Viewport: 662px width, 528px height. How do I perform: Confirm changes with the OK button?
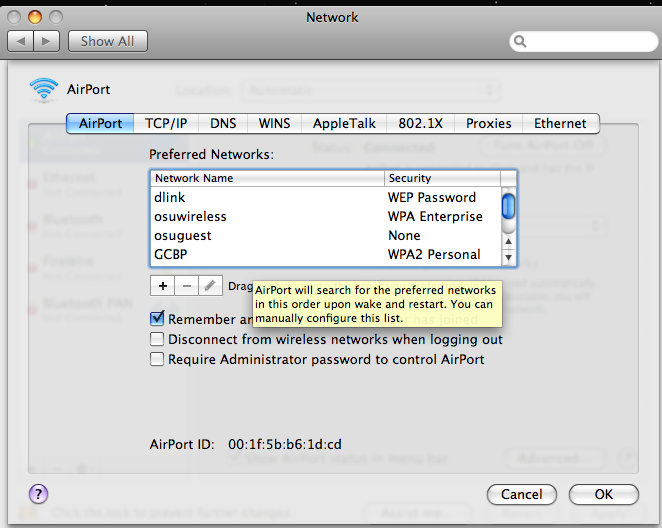(x=604, y=494)
